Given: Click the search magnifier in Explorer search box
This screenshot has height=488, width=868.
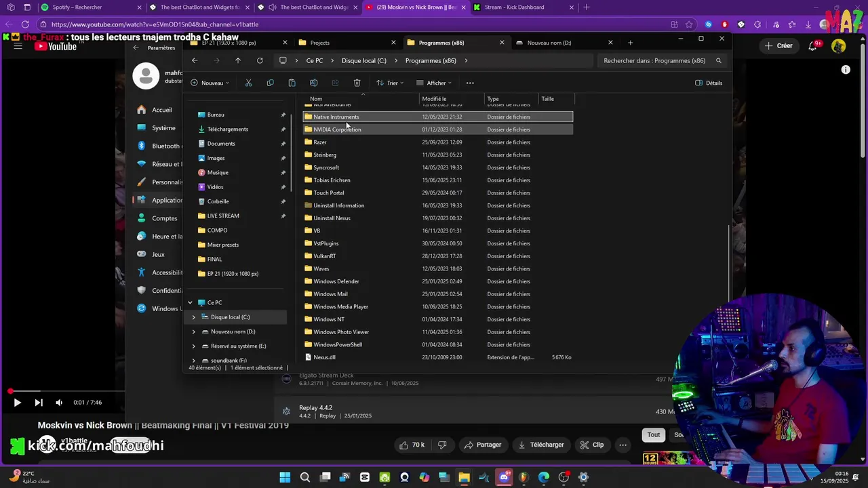Looking at the screenshot, I should tap(719, 60).
